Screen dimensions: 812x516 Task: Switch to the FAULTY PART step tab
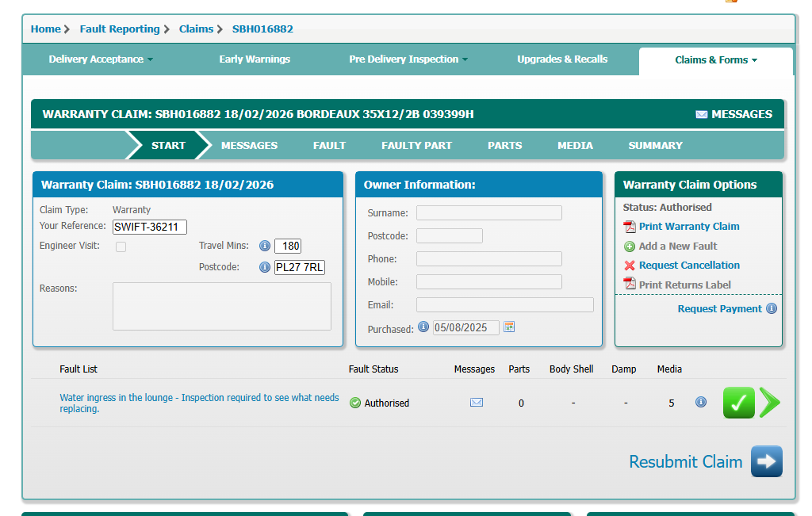(416, 146)
